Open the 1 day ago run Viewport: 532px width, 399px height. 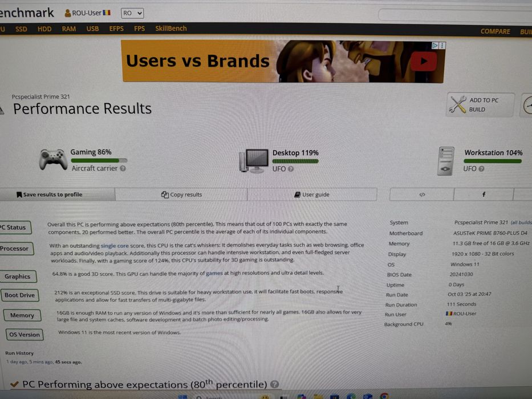click(17, 362)
